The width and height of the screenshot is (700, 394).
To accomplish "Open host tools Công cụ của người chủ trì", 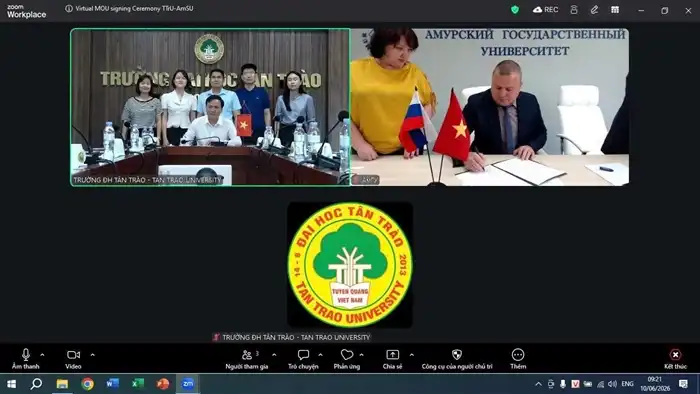I will click(457, 359).
